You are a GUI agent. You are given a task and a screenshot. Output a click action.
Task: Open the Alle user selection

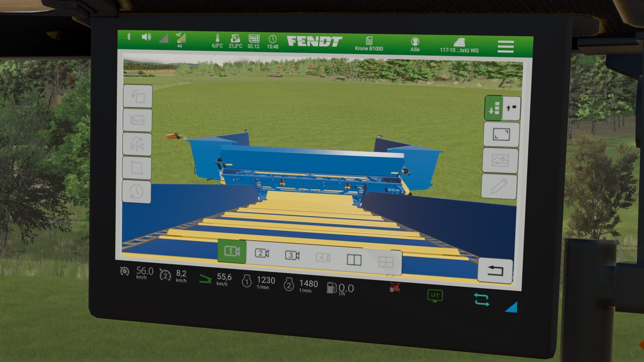point(415,44)
